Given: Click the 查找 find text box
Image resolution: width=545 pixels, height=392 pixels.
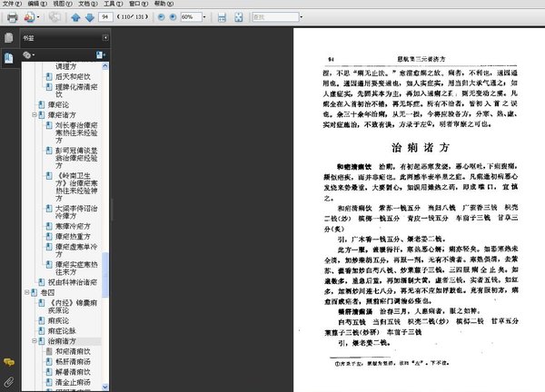Looking at the screenshot, I should coord(275,16).
